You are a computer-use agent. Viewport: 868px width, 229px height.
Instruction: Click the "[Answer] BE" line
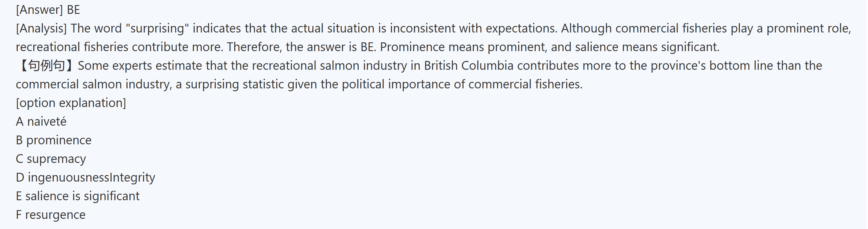click(48, 10)
